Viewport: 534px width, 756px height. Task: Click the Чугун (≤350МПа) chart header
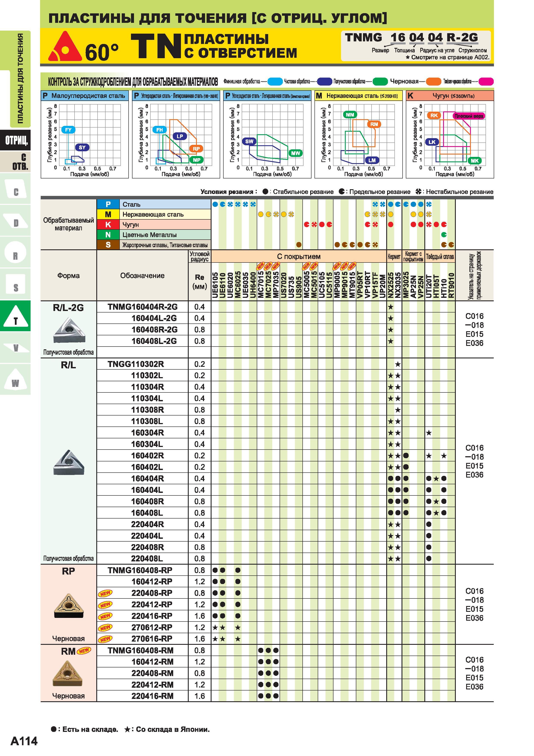tap(450, 96)
